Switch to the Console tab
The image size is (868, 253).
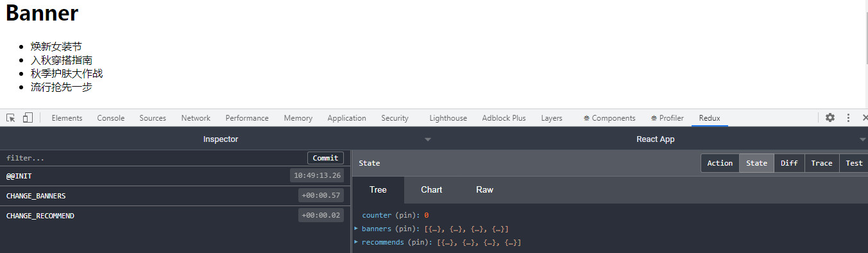point(111,118)
